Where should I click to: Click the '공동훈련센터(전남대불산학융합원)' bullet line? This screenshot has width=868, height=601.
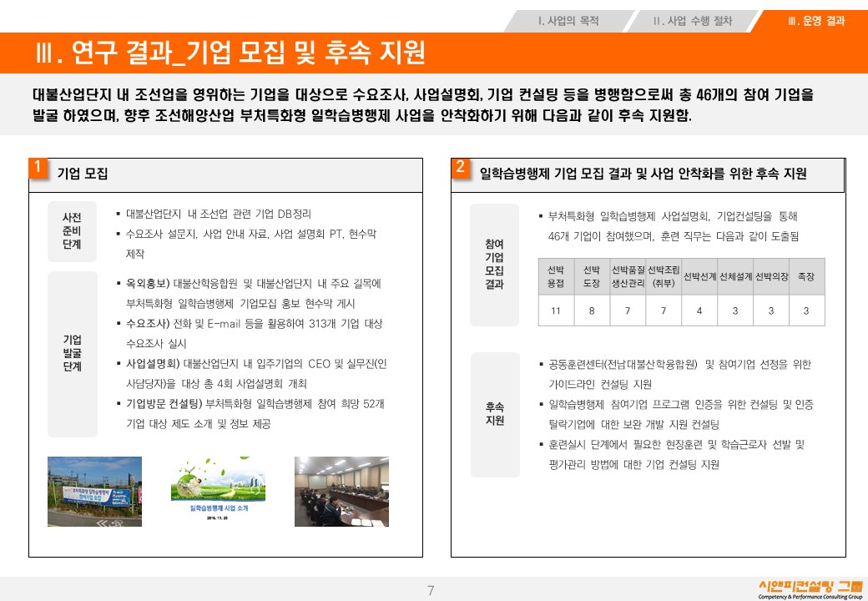679,364
